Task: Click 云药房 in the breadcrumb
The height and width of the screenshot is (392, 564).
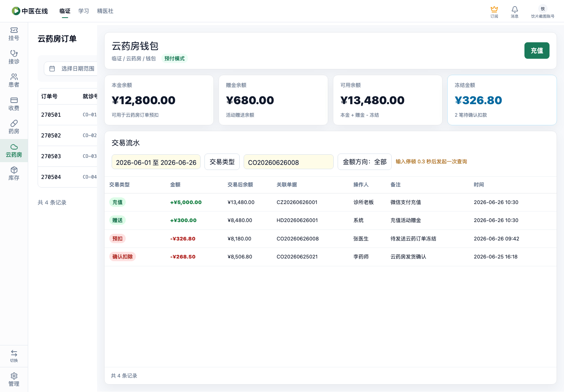Action: [134, 59]
